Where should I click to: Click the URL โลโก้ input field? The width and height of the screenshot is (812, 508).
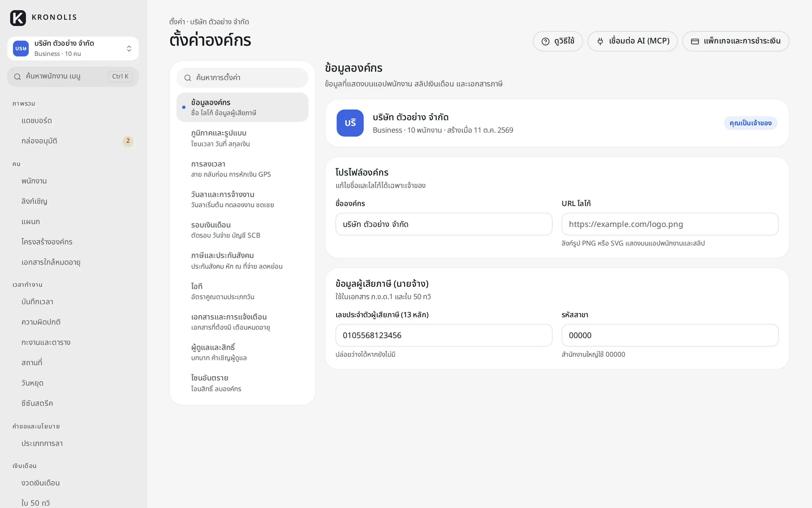click(670, 224)
